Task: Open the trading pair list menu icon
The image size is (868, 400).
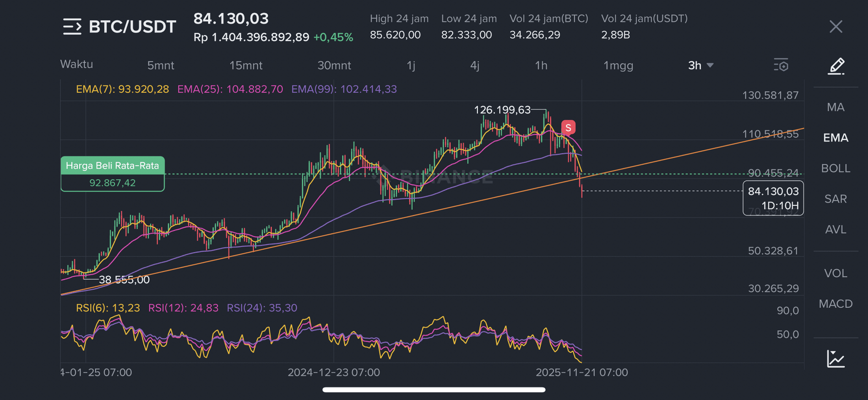Action: (x=72, y=27)
